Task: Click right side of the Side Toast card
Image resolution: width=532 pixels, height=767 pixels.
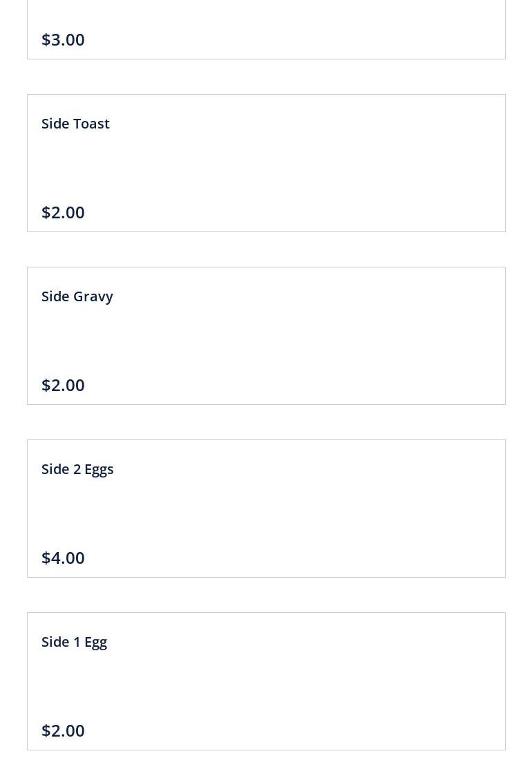Action: pyautogui.click(x=440, y=163)
